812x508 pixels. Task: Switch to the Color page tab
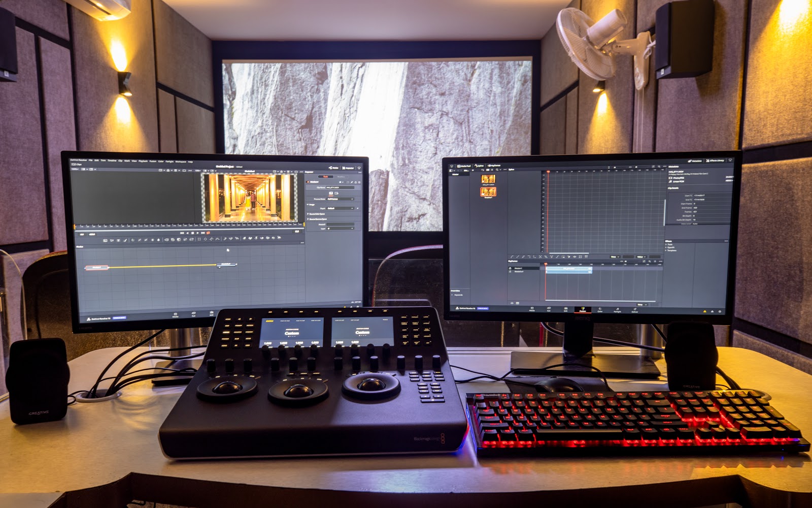click(x=600, y=310)
